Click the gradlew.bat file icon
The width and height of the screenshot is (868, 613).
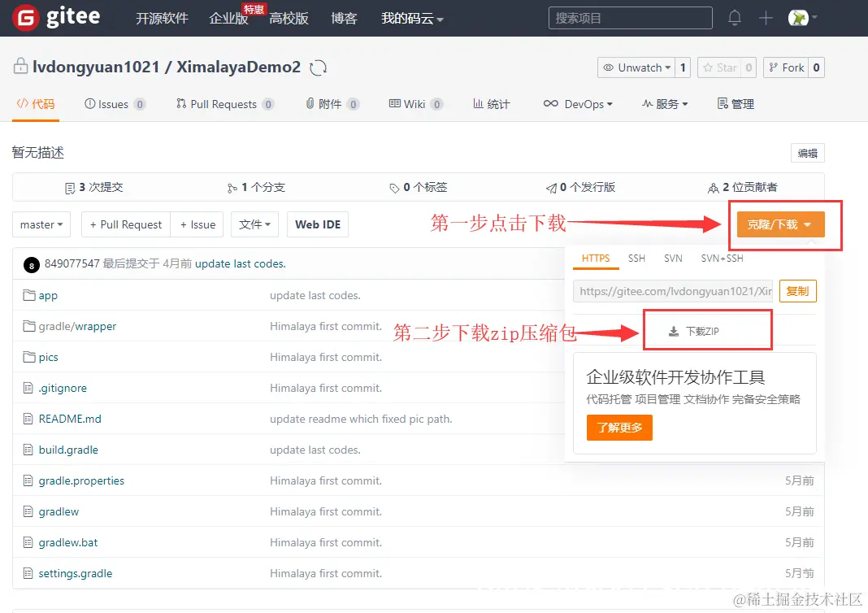(28, 542)
